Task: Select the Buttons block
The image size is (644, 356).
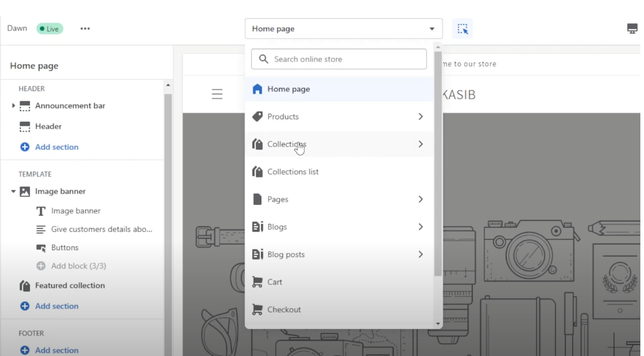Action: coord(65,248)
